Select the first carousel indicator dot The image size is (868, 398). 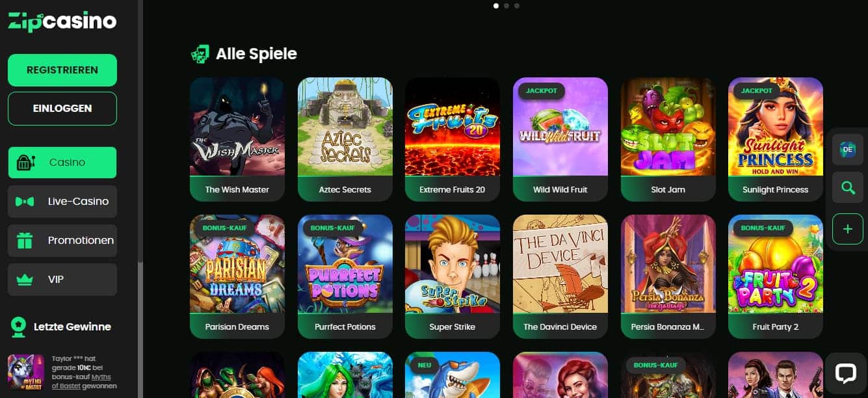pos(496,6)
